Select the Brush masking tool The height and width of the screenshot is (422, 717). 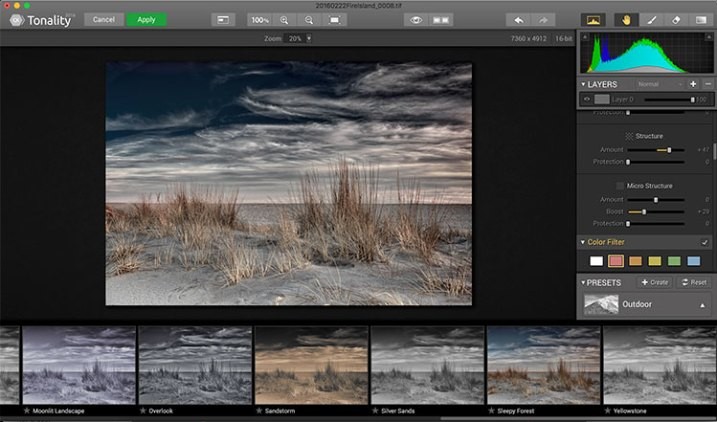(x=651, y=20)
